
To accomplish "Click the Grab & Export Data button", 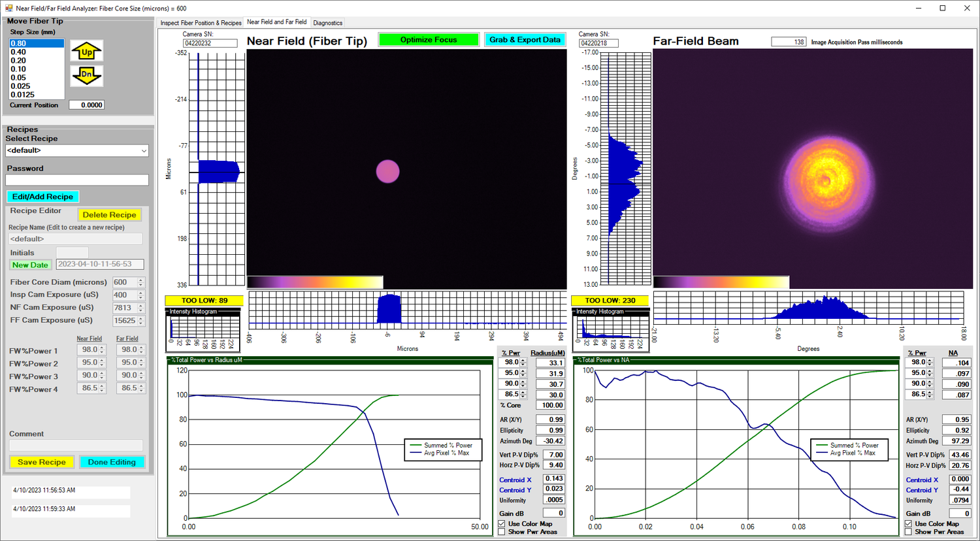I will coord(525,40).
